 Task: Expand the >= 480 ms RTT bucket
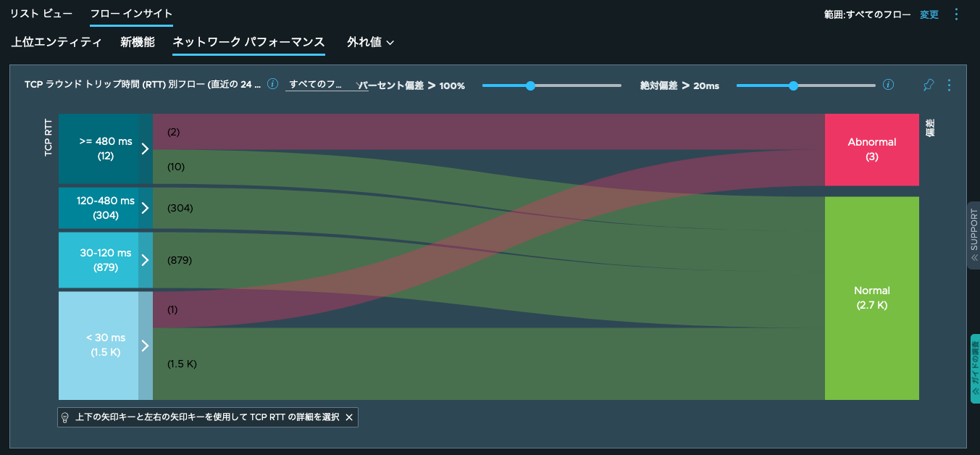point(145,149)
